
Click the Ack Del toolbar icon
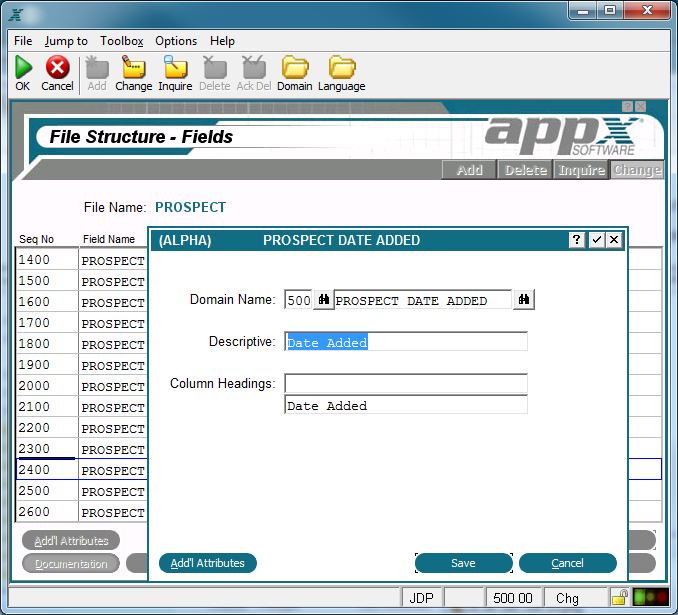[x=254, y=67]
